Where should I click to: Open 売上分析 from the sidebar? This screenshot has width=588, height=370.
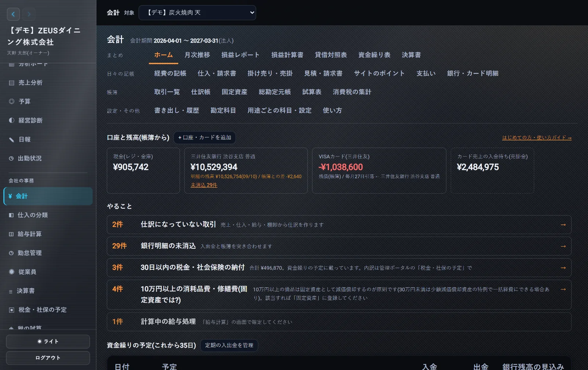click(x=48, y=83)
